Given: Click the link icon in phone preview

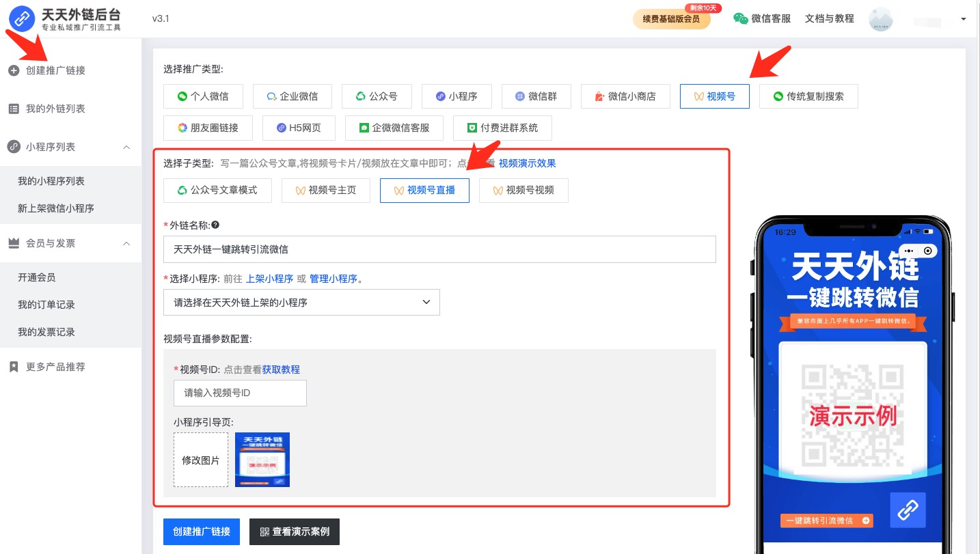Looking at the screenshot, I should click(x=908, y=510).
